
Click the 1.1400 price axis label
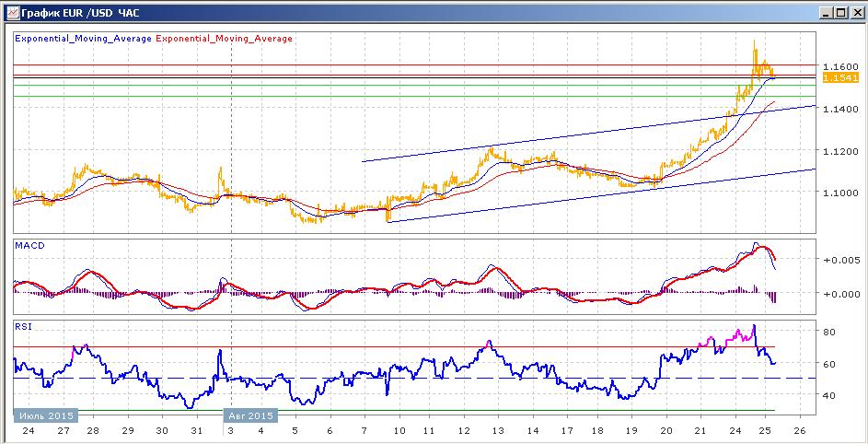841,110
